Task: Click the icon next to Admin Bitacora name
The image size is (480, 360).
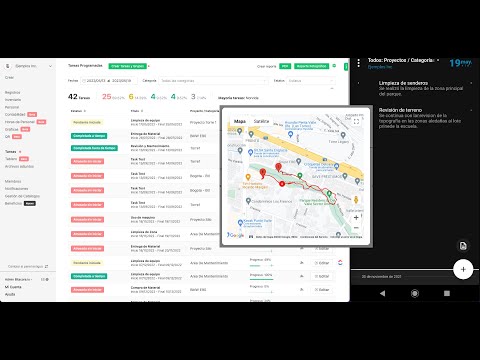Action: [x=45, y=279]
